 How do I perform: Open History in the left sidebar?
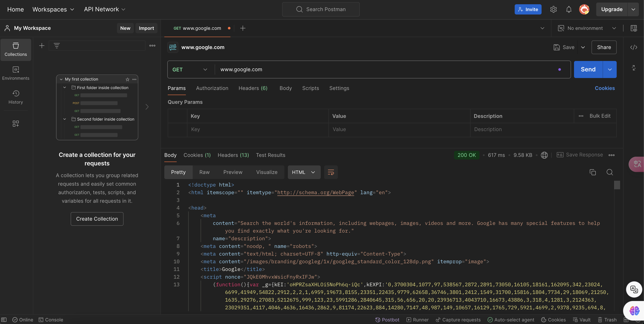[x=16, y=97]
